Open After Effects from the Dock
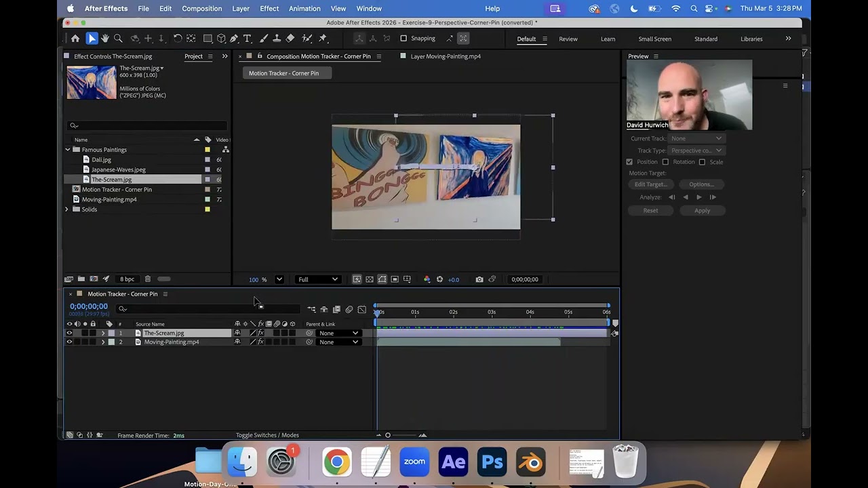868x488 pixels. coord(453,463)
